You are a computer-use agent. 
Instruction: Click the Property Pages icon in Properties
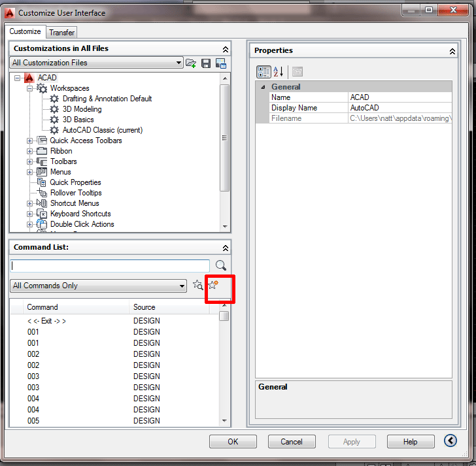pos(297,72)
